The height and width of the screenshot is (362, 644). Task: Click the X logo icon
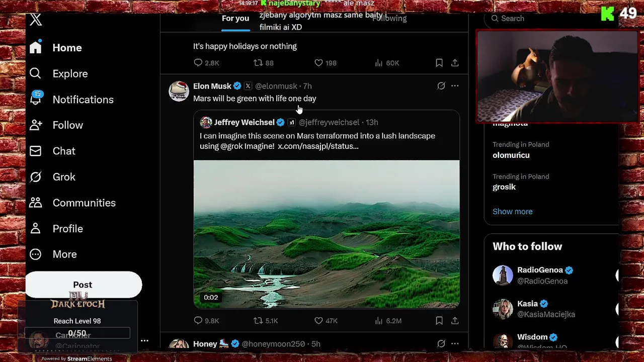36,20
